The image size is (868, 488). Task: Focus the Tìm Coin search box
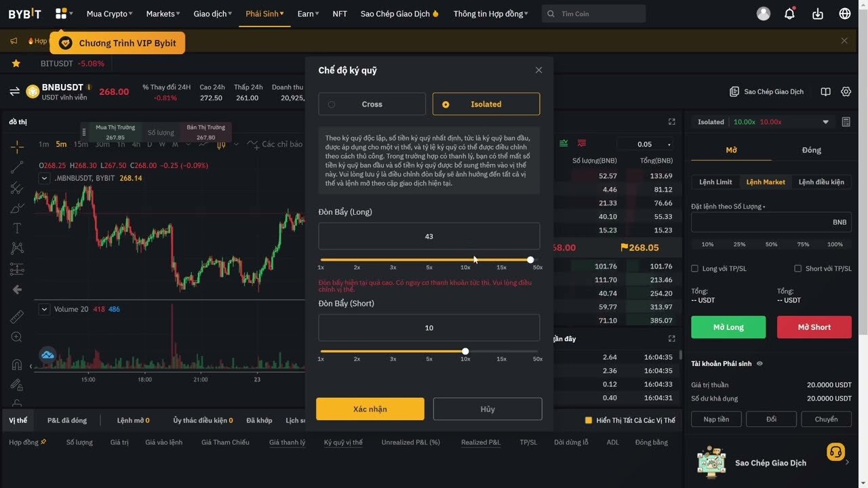(x=593, y=14)
